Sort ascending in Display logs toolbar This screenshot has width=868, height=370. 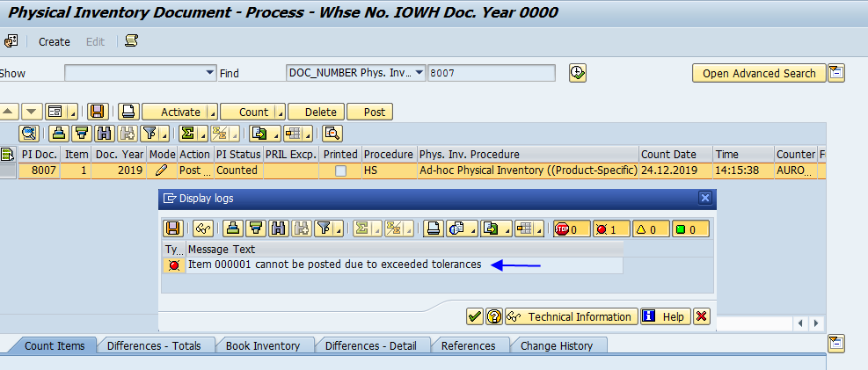[x=234, y=229]
